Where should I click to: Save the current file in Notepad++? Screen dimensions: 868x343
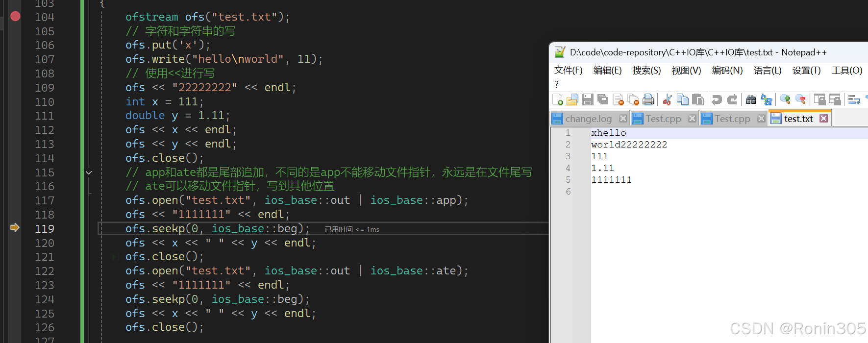coord(588,100)
